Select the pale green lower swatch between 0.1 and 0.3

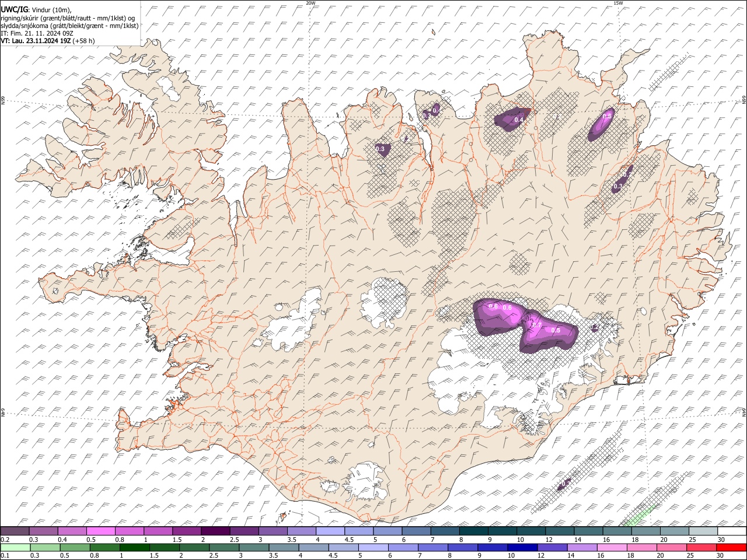15,547
